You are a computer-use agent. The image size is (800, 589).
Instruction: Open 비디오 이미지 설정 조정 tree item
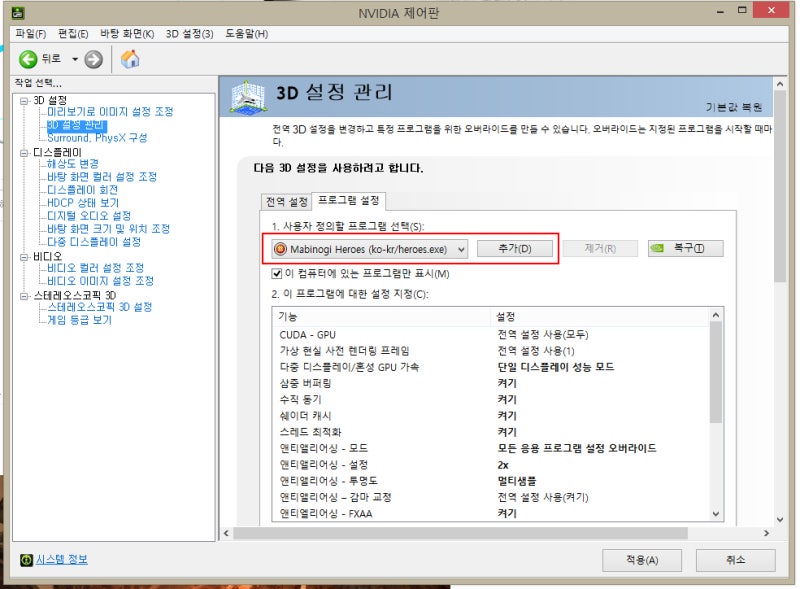coord(101,281)
